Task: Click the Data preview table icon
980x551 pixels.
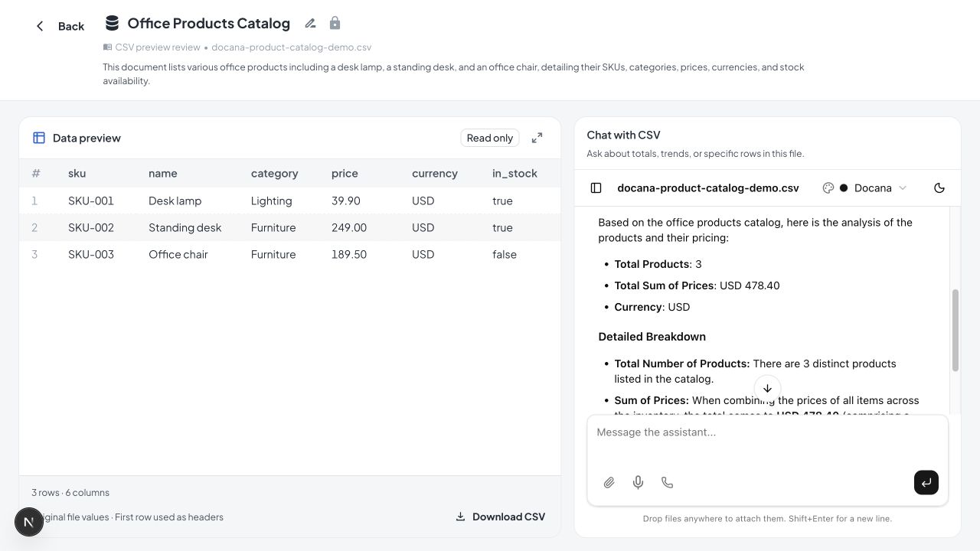Action: pyautogui.click(x=39, y=138)
